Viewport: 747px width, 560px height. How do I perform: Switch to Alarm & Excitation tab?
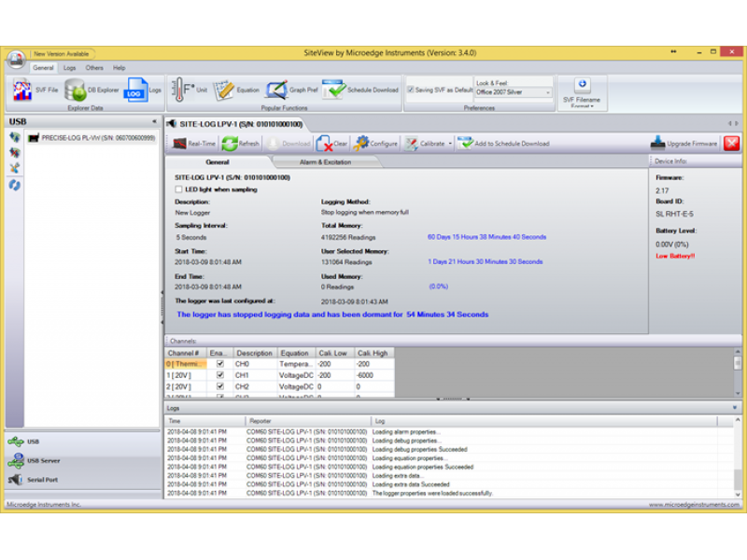(325, 161)
